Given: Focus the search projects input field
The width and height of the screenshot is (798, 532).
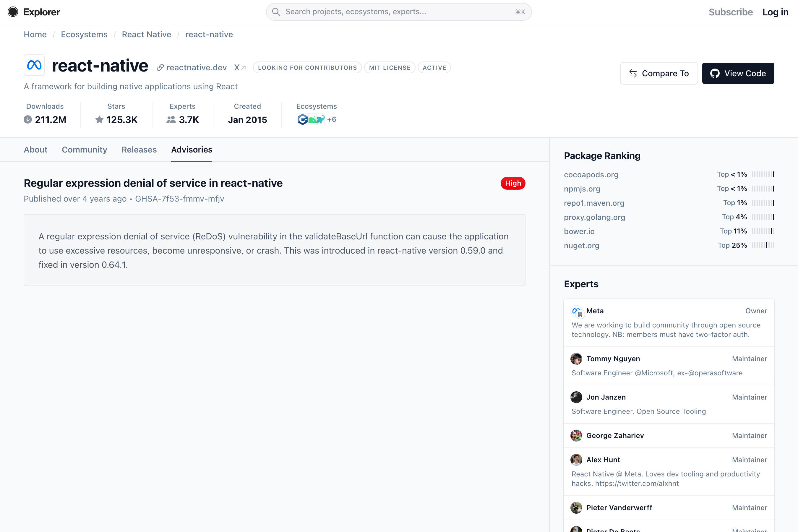Looking at the screenshot, I should [399, 12].
